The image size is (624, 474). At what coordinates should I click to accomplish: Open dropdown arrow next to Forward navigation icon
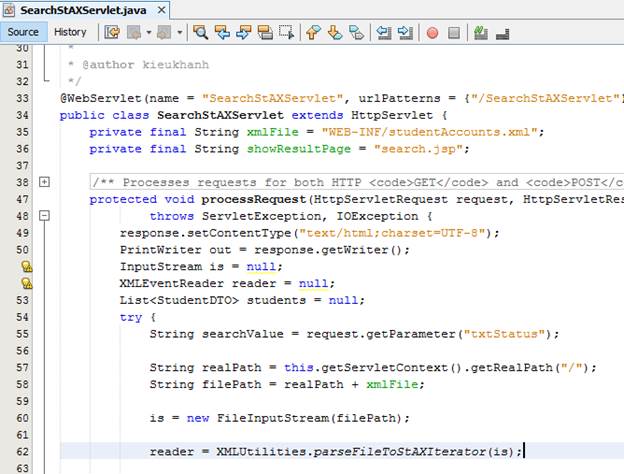point(179,32)
